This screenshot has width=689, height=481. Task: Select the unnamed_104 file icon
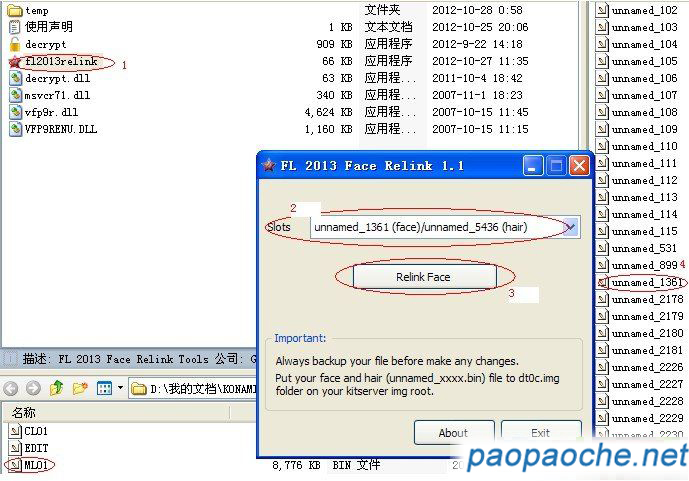[602, 44]
